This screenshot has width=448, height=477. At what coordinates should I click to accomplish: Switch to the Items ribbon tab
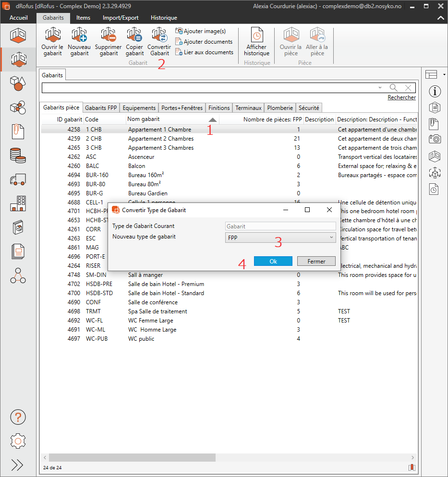pos(83,18)
